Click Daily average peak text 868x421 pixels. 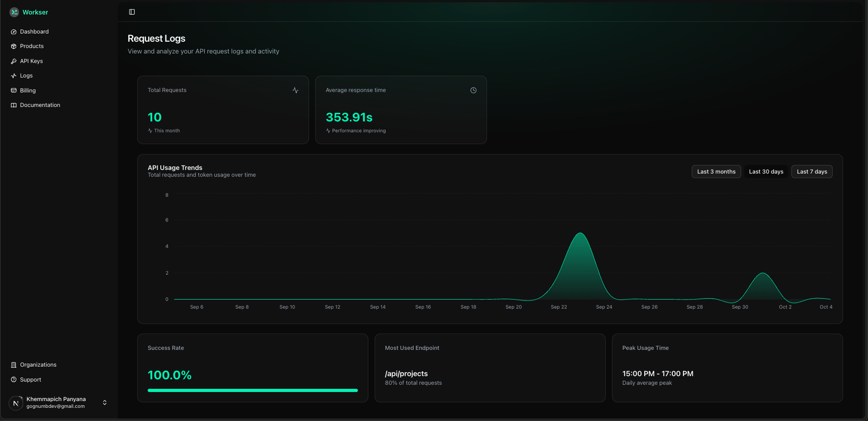coord(647,383)
